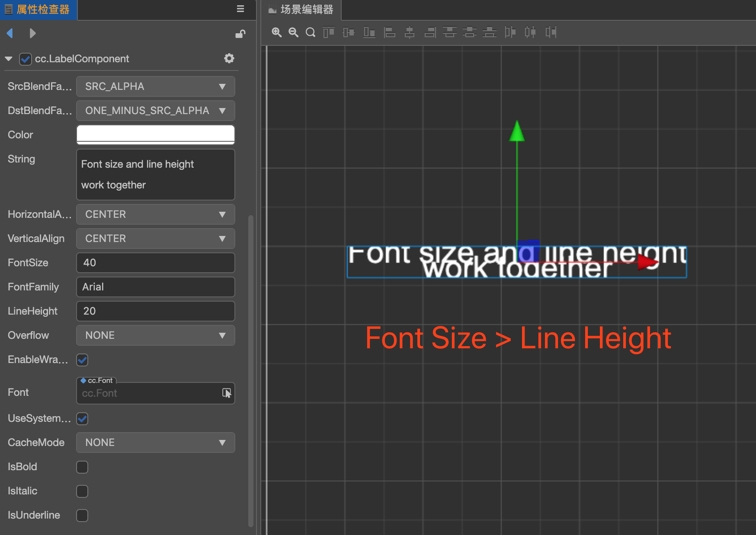Uncheck the EnableWrap checkbox
756x535 pixels.
82,360
